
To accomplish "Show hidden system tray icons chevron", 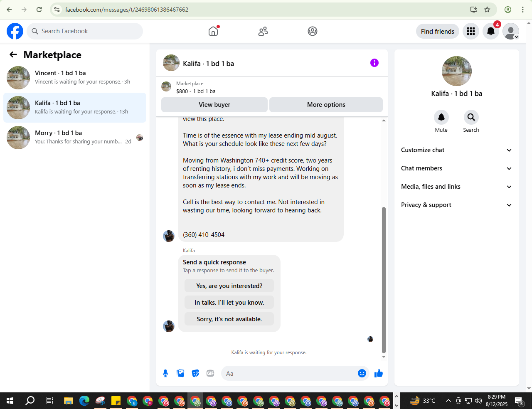I will [x=448, y=401].
